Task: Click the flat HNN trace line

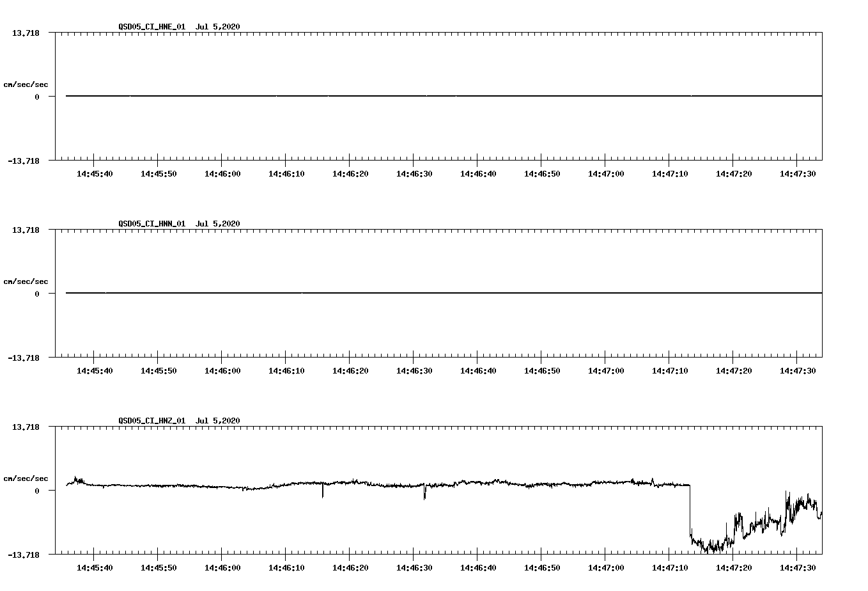Action: (x=444, y=293)
